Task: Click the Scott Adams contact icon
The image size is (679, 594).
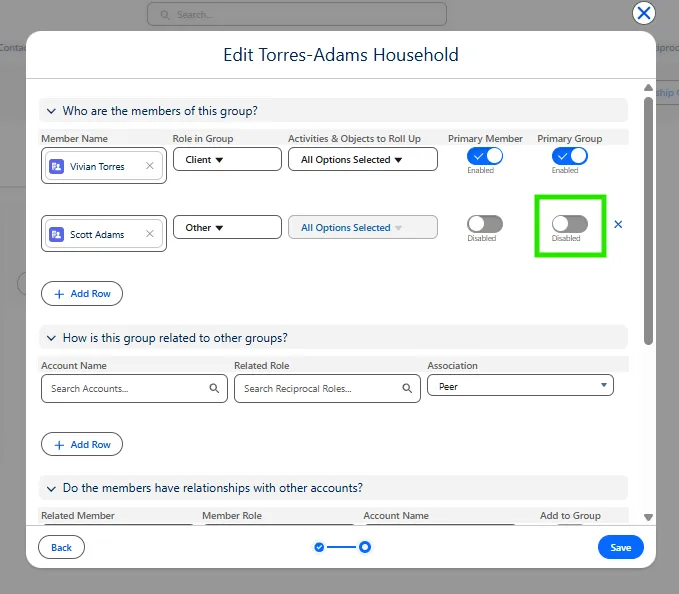Action: 57,234
